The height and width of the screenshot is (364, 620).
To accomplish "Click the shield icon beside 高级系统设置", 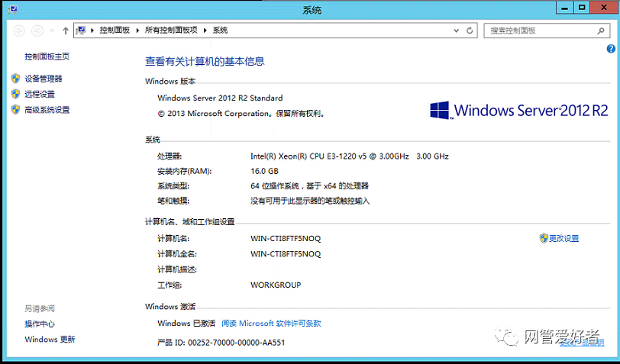I will coord(15,109).
